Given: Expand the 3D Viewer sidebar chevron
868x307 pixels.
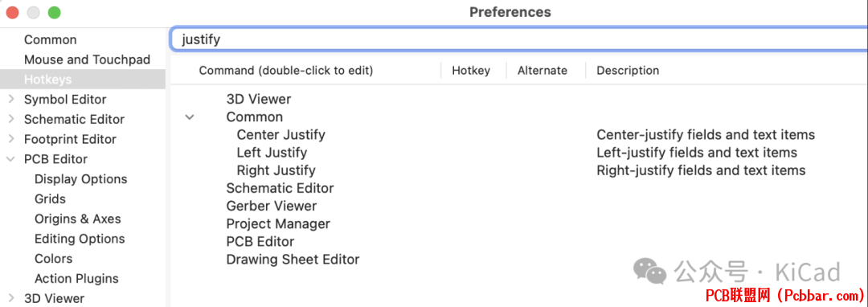Looking at the screenshot, I should tap(10, 299).
